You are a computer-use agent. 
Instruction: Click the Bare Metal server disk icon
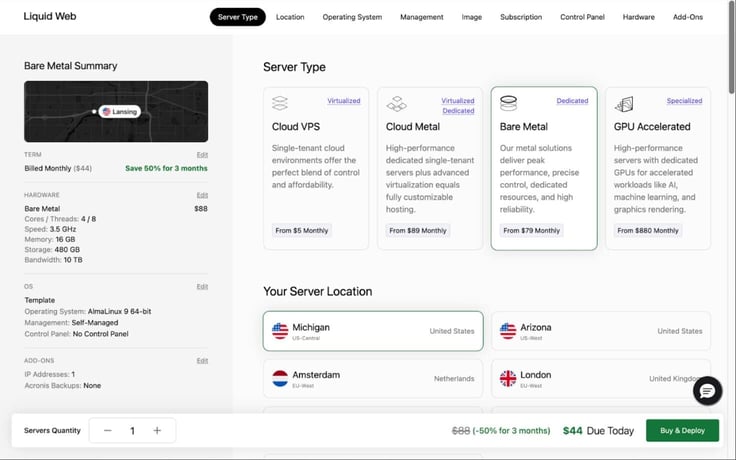[x=508, y=103]
